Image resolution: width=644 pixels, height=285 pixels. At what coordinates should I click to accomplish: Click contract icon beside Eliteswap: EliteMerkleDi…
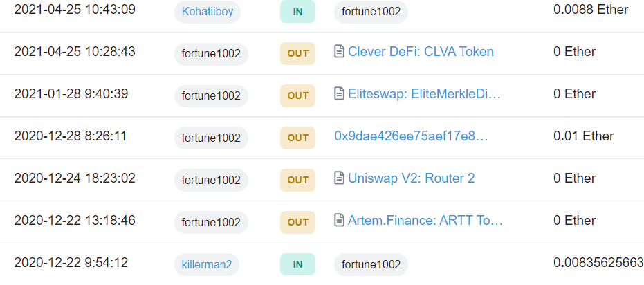click(x=339, y=95)
